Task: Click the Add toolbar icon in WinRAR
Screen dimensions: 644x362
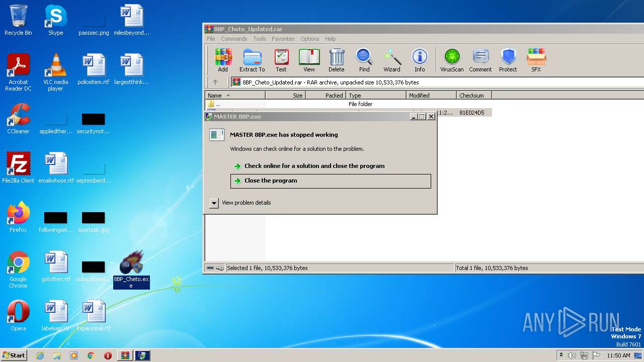Action: pos(223,60)
